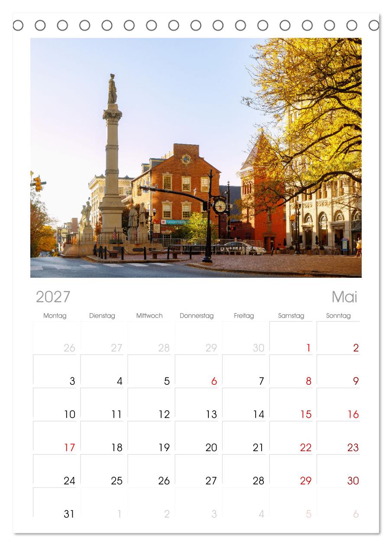
Task: Select the black date 28 on Freitag
Action: [x=259, y=481]
